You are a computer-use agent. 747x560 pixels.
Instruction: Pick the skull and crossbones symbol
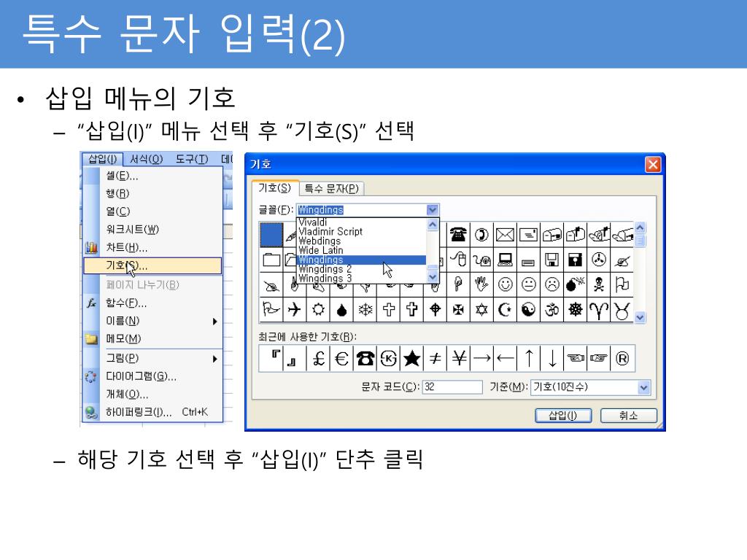[598, 285]
